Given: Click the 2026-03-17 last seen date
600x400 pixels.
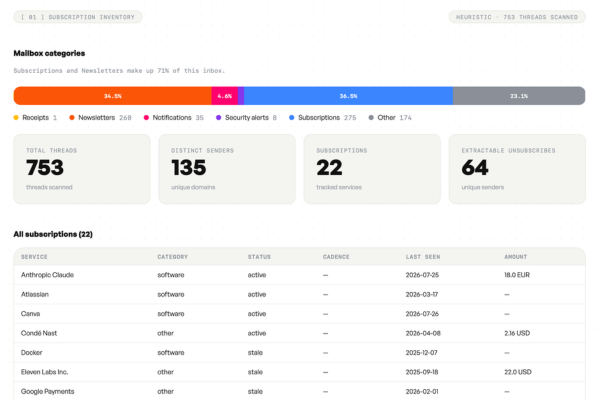Looking at the screenshot, I should (422, 294).
